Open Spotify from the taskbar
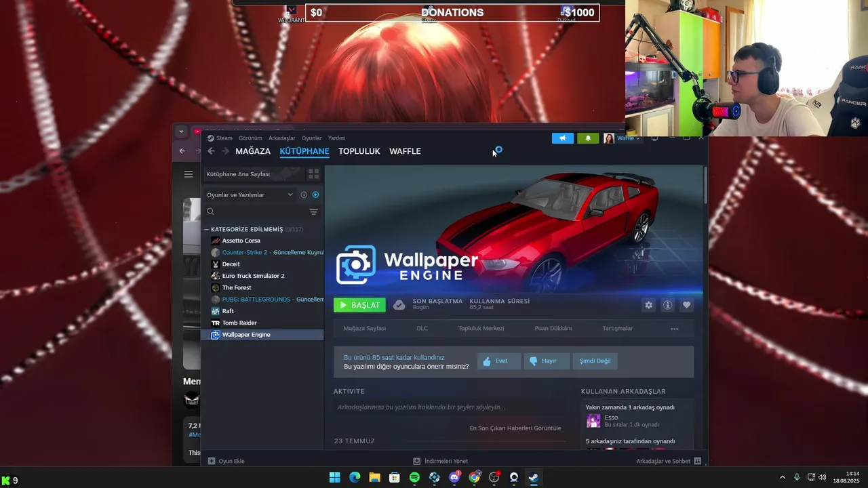The width and height of the screenshot is (868, 488). pyautogui.click(x=414, y=478)
